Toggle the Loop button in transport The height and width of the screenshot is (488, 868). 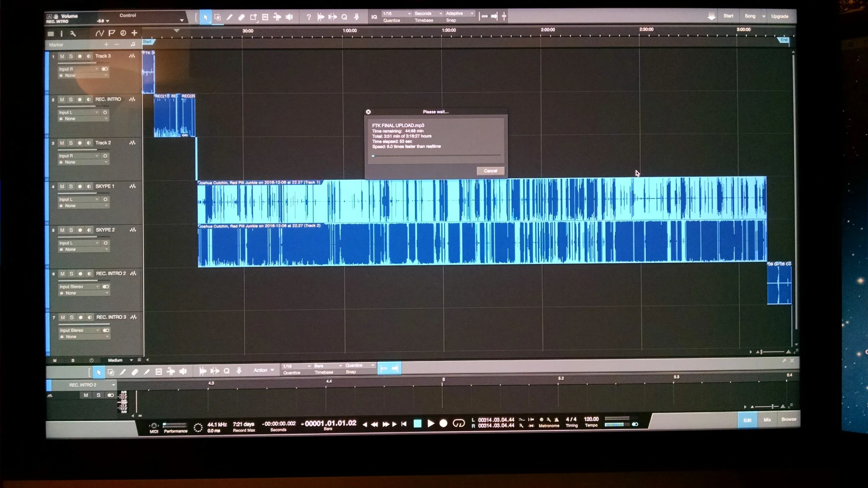pos(459,423)
